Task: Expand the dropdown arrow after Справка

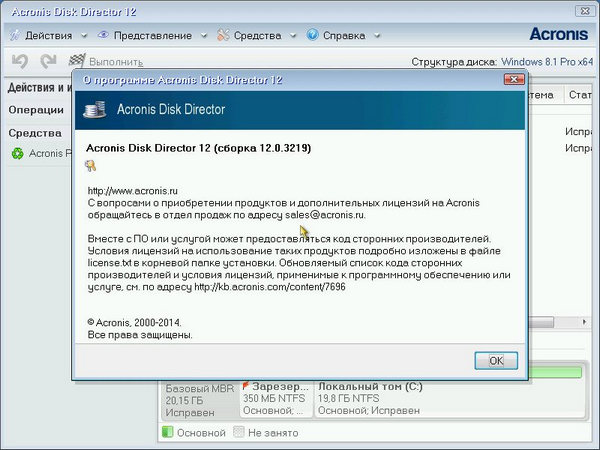Action: (x=376, y=36)
